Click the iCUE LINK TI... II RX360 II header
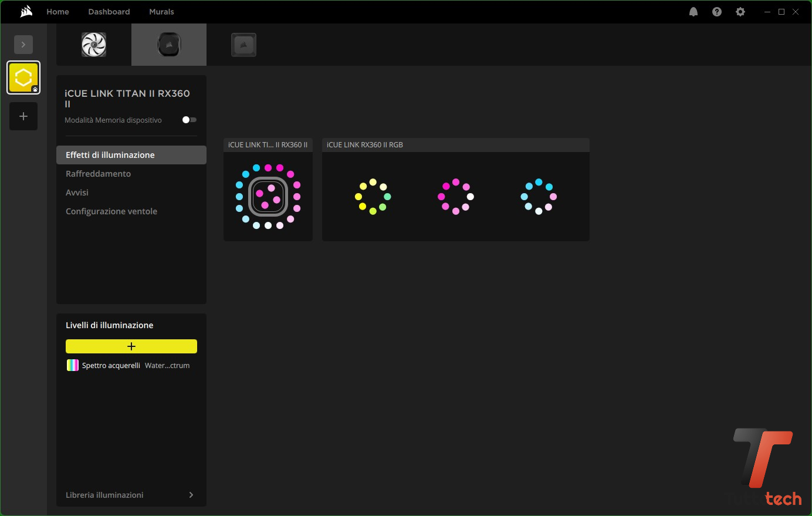Screen dimensions: 812x516 (x=268, y=145)
